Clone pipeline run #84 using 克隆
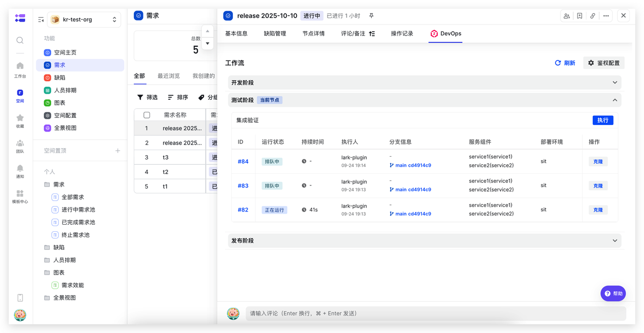The height and width of the screenshot is (333, 644). [598, 161]
